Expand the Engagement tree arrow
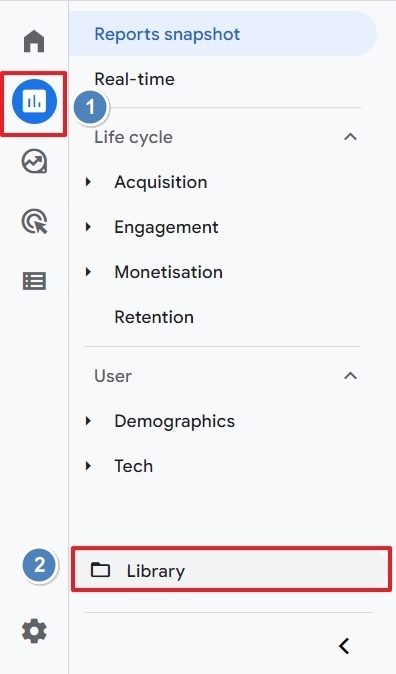Viewport: 396px width, 674px height. tap(89, 227)
